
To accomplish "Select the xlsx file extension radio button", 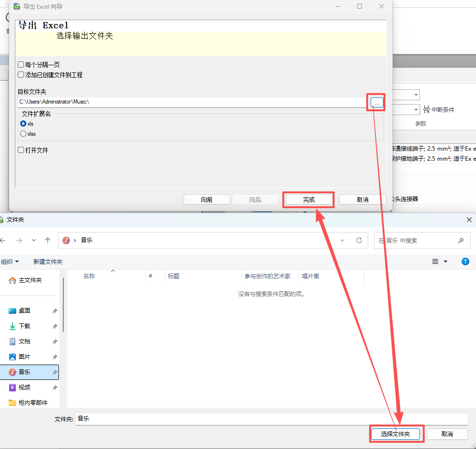I will coord(23,134).
